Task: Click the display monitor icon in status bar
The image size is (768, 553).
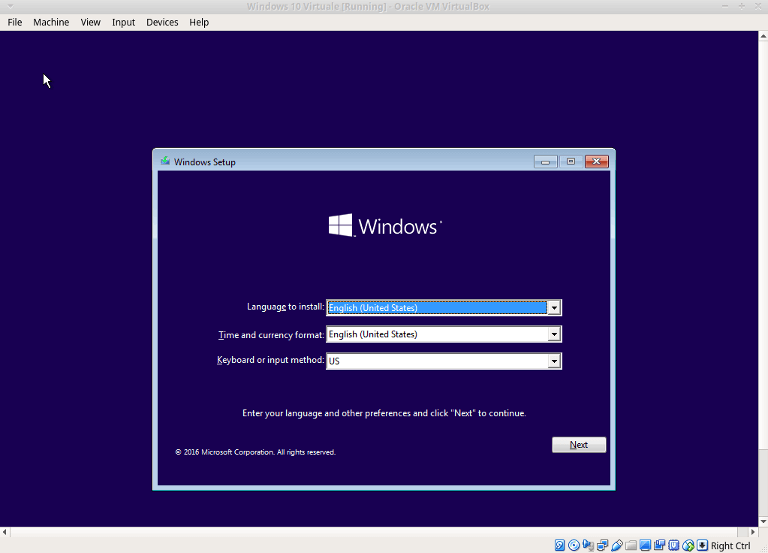Action: [x=645, y=545]
